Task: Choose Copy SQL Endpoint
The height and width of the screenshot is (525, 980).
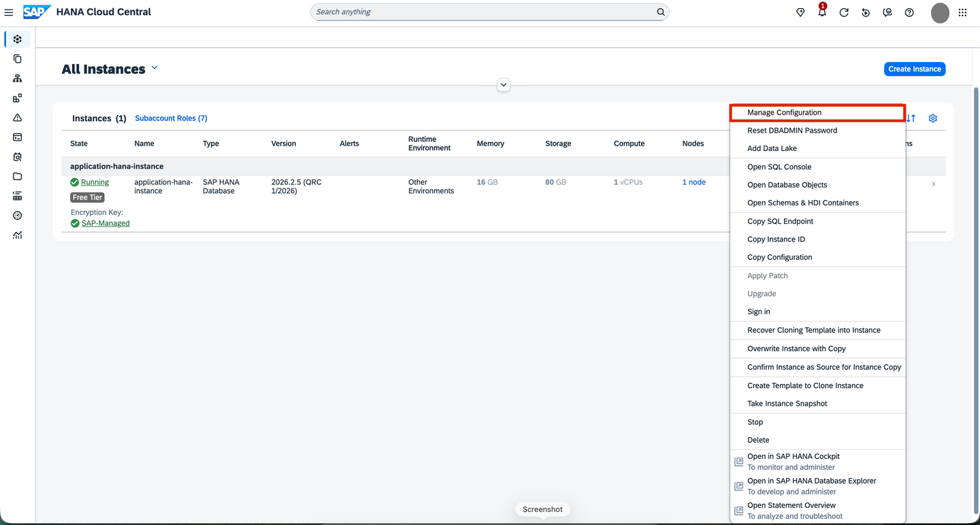Action: (x=817, y=221)
